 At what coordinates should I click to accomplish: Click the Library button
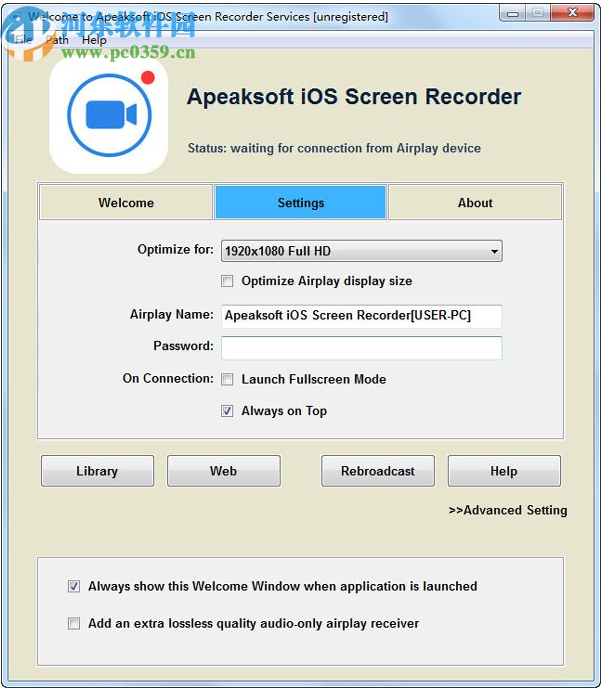pos(98,471)
